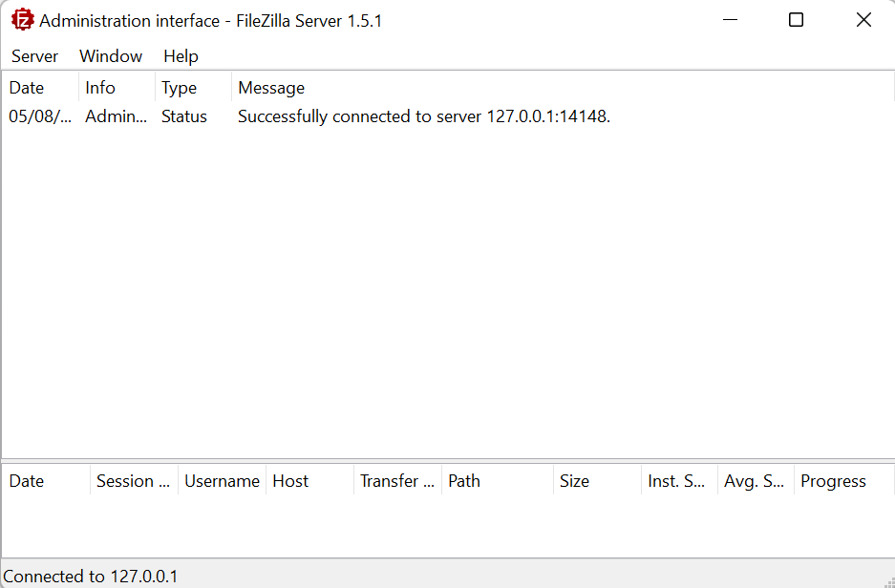895x588 pixels.
Task: Click the Info column header
Action: click(x=117, y=88)
